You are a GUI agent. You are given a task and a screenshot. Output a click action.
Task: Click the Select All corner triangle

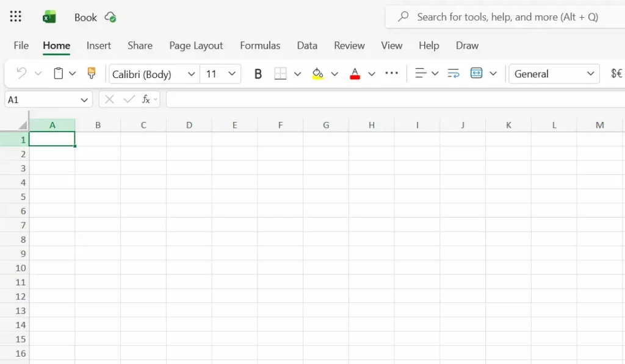coord(23,125)
